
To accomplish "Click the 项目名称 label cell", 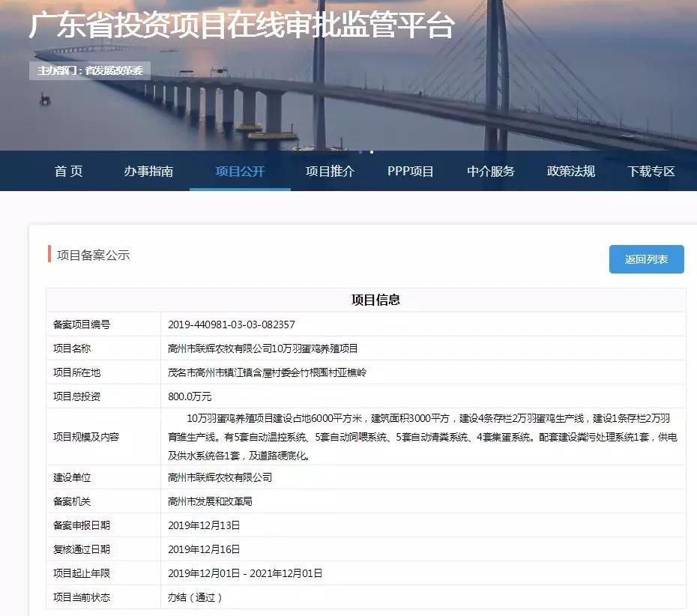I will (x=103, y=348).
